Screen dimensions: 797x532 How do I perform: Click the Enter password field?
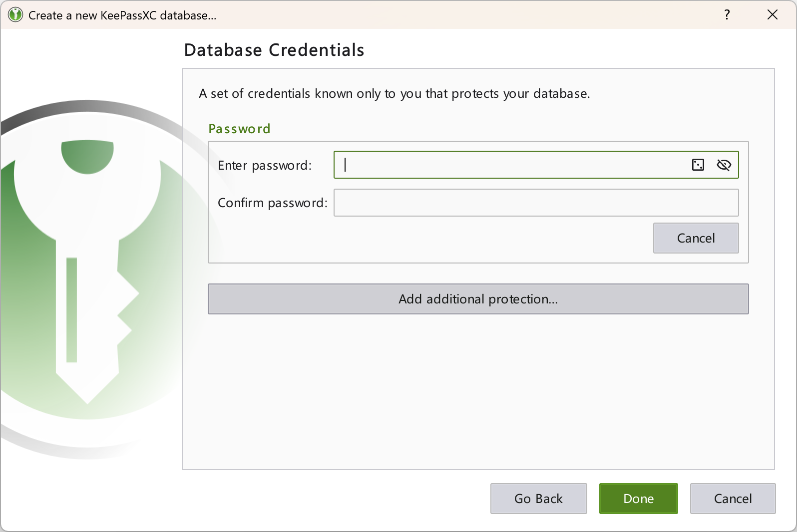tap(536, 165)
